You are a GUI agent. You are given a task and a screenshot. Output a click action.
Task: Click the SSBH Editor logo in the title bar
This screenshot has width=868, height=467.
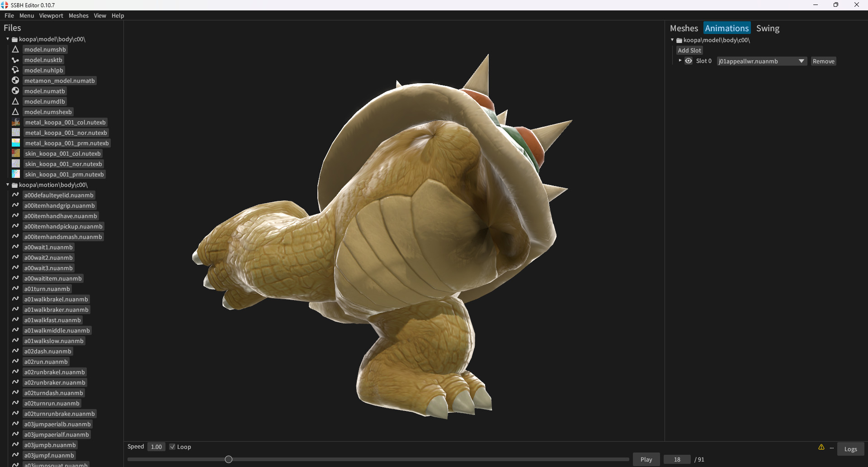(5, 5)
